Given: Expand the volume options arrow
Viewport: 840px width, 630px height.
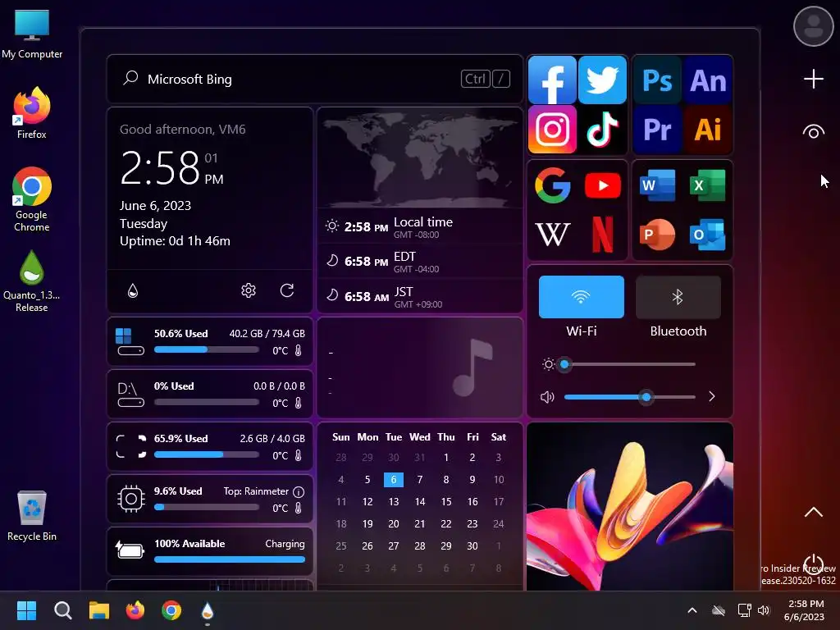Looking at the screenshot, I should pyautogui.click(x=711, y=396).
